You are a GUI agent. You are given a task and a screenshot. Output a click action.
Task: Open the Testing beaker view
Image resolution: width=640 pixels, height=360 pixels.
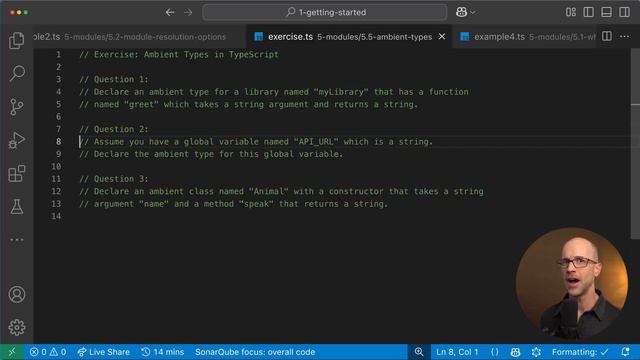[17, 207]
